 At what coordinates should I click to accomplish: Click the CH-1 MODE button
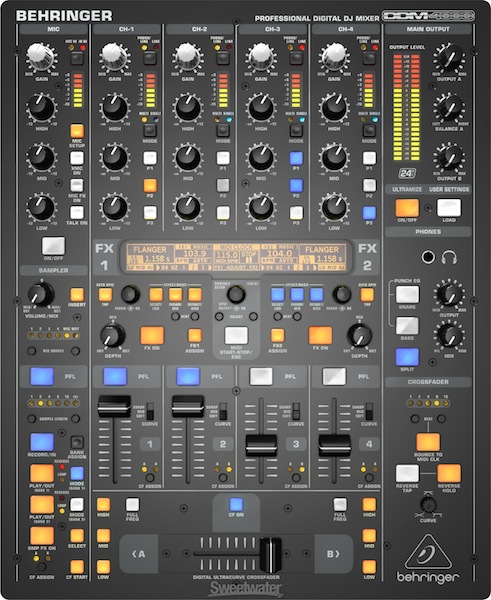(x=150, y=130)
